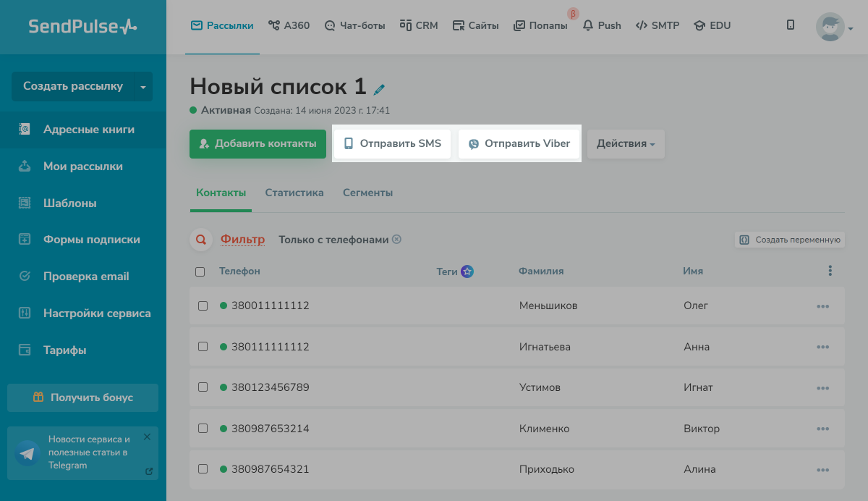Click the Добавить контакты button

[x=258, y=143]
